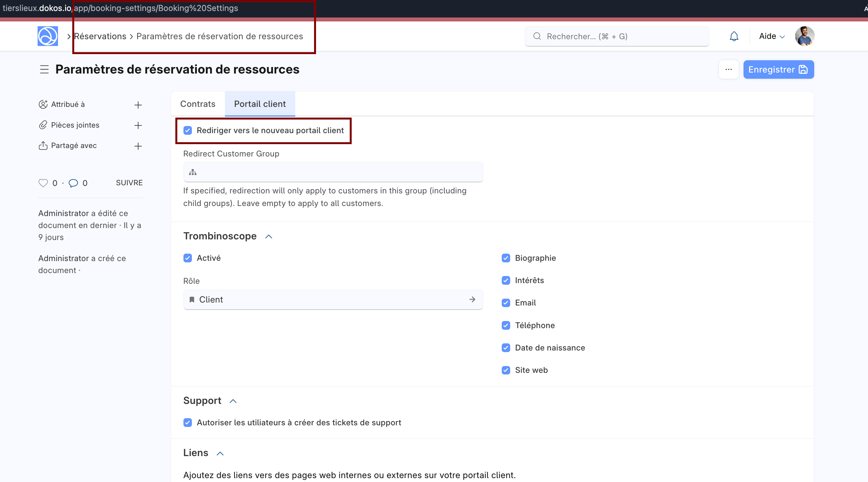Open comments via speech bubble icon
Screen dimensions: 868x482
coord(73,183)
